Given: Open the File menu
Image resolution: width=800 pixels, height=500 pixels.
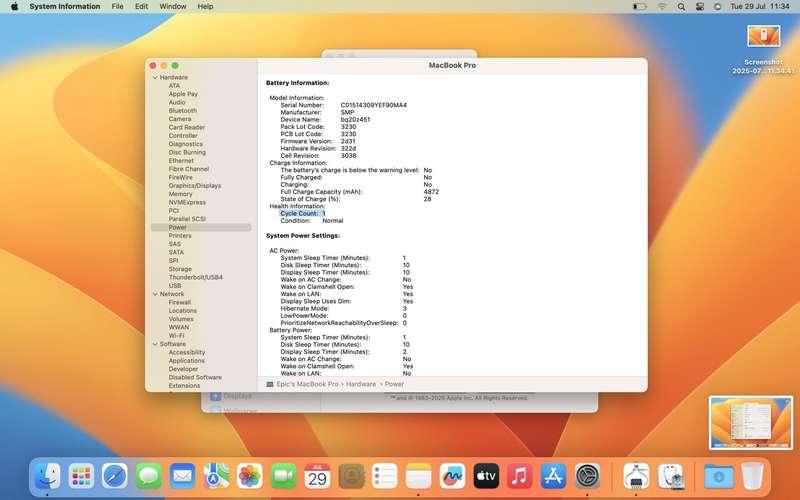Looking at the screenshot, I should pyautogui.click(x=117, y=7).
